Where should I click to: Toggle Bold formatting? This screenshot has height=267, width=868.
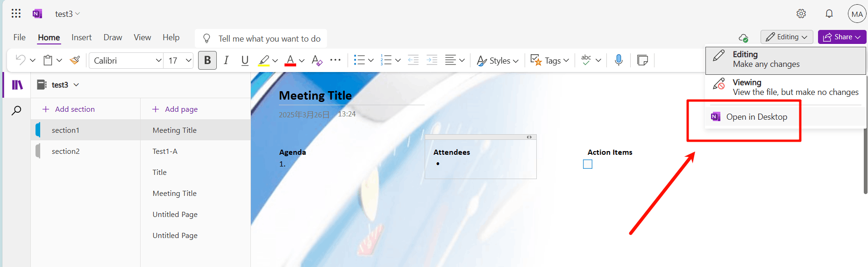207,60
